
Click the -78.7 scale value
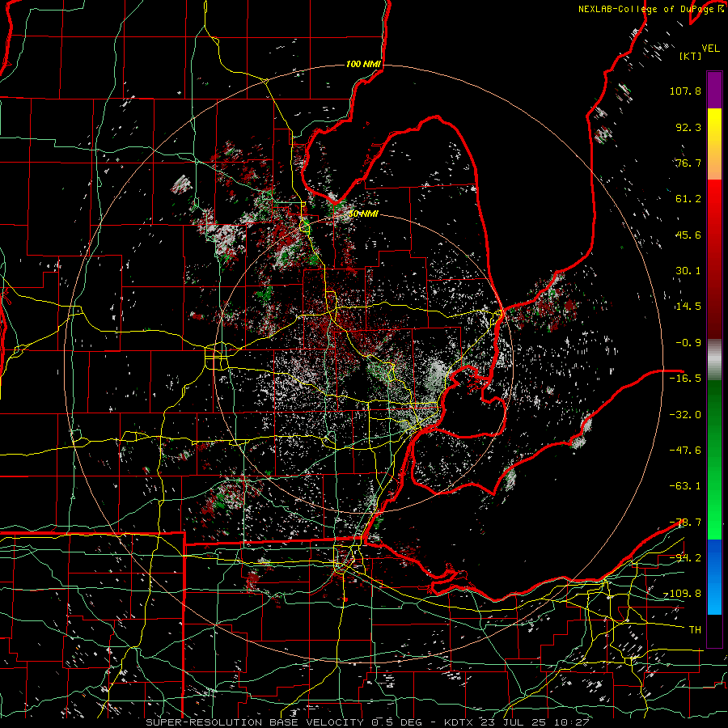685,523
